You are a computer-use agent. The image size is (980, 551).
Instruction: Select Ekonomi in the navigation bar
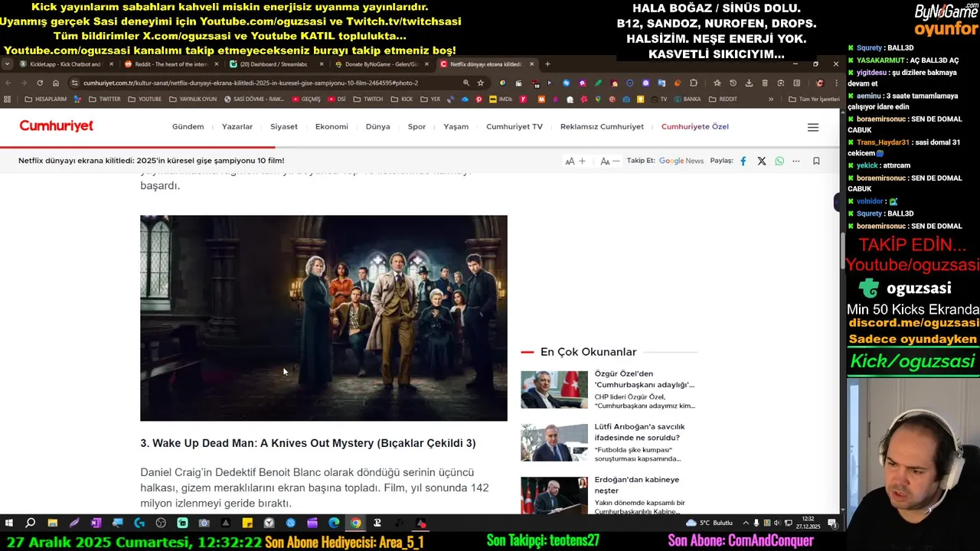tap(332, 127)
